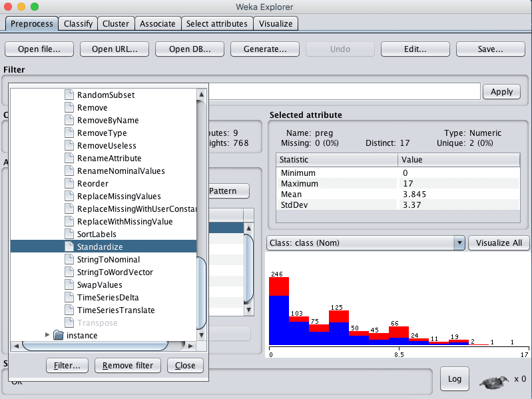Click the Mean value 3.845
This screenshot has height=399, width=532.
(414, 195)
